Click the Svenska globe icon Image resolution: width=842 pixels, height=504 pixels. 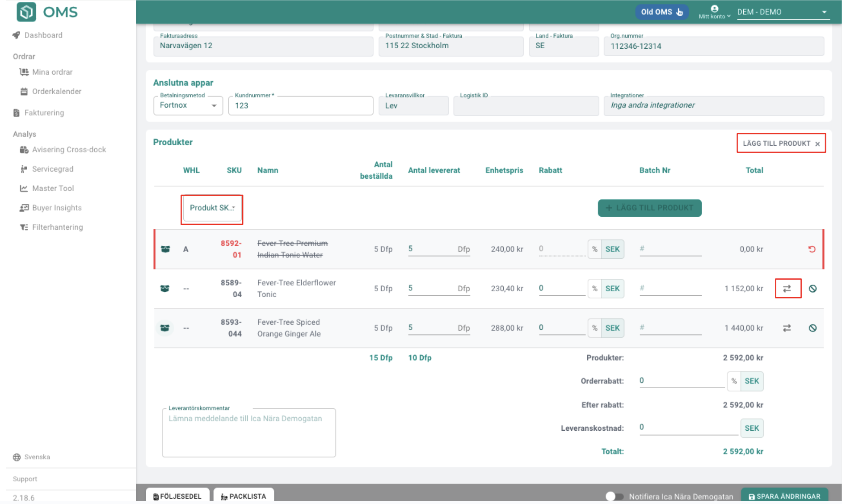[17, 457]
